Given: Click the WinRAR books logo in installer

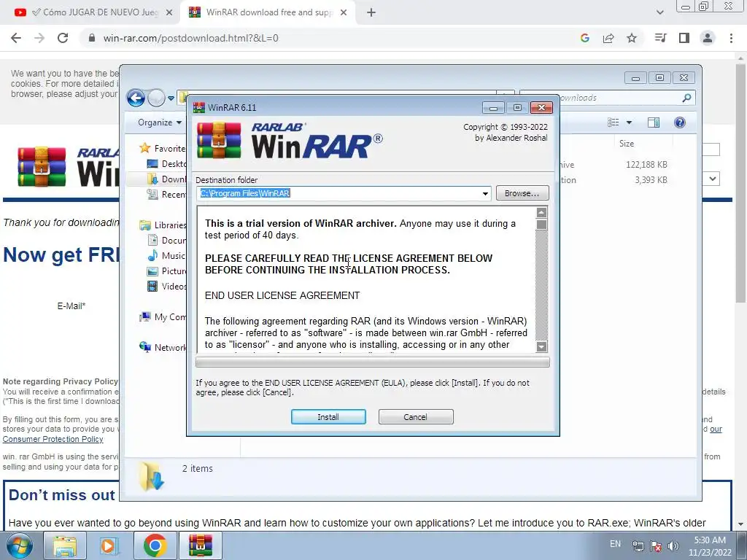Looking at the screenshot, I should 219,140.
